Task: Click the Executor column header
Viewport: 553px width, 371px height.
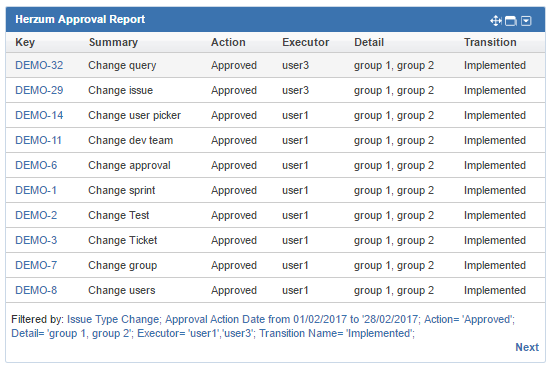Action: coord(305,42)
